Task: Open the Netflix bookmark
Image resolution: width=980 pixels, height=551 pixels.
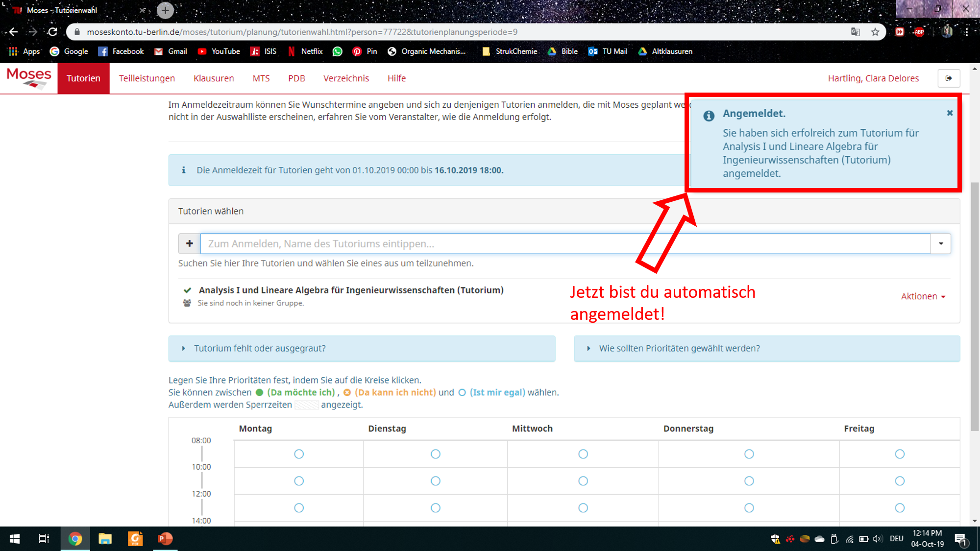Action: click(x=305, y=51)
